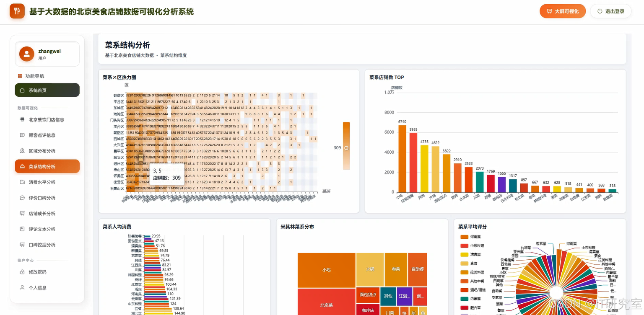Click the dish icon beside 菜系结构分析
This screenshot has width=644, height=315.
coord(23,167)
